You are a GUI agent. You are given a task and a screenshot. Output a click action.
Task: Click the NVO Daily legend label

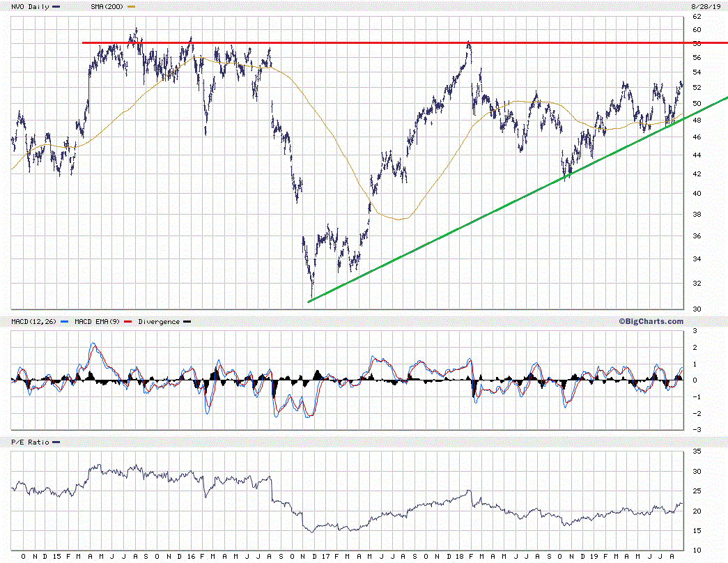coord(30,6)
